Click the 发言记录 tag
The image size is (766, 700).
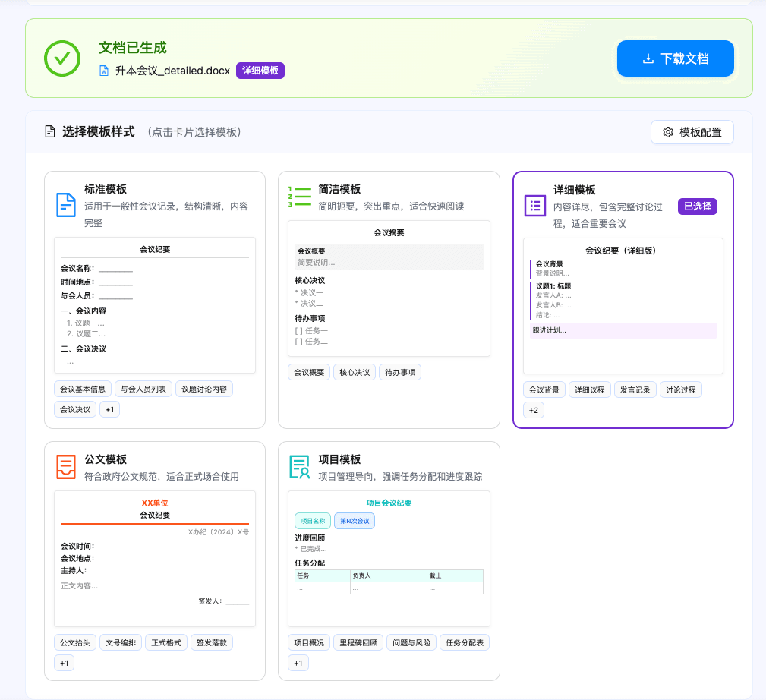coord(635,389)
